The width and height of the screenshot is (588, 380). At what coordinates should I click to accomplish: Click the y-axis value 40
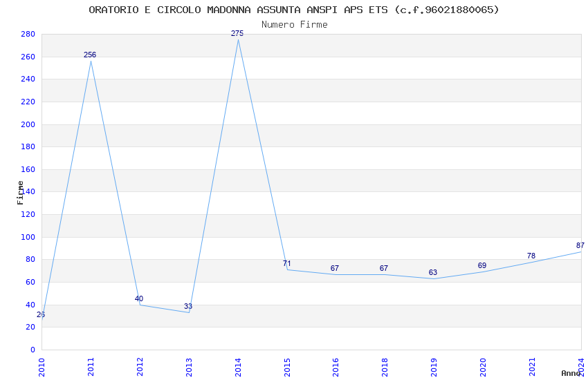pyautogui.click(x=30, y=305)
